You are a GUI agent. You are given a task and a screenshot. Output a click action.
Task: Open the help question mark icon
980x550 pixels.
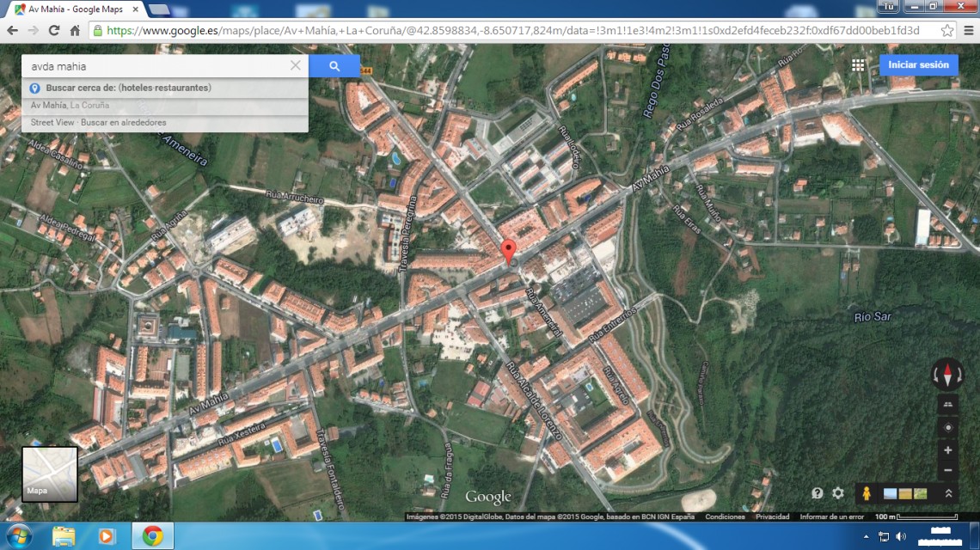(x=817, y=493)
